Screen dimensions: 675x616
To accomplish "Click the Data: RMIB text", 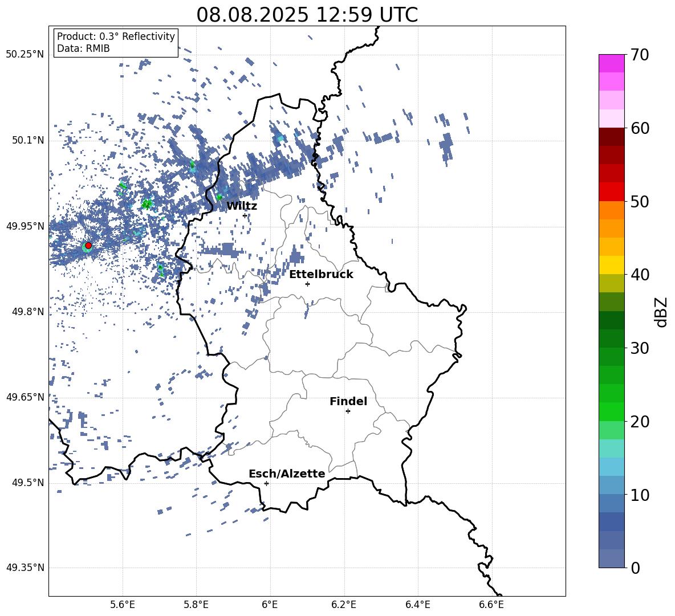I will tap(83, 48).
